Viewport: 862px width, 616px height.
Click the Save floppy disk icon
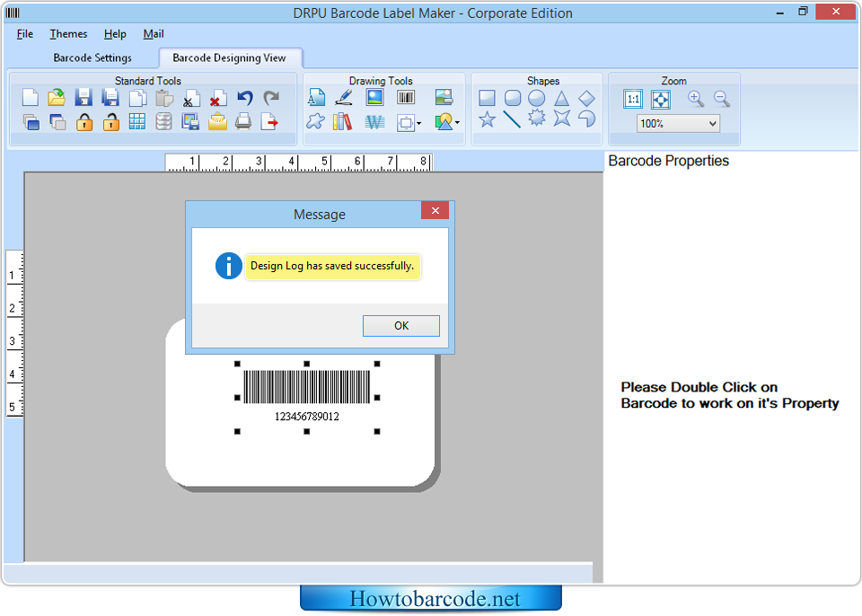[x=84, y=97]
